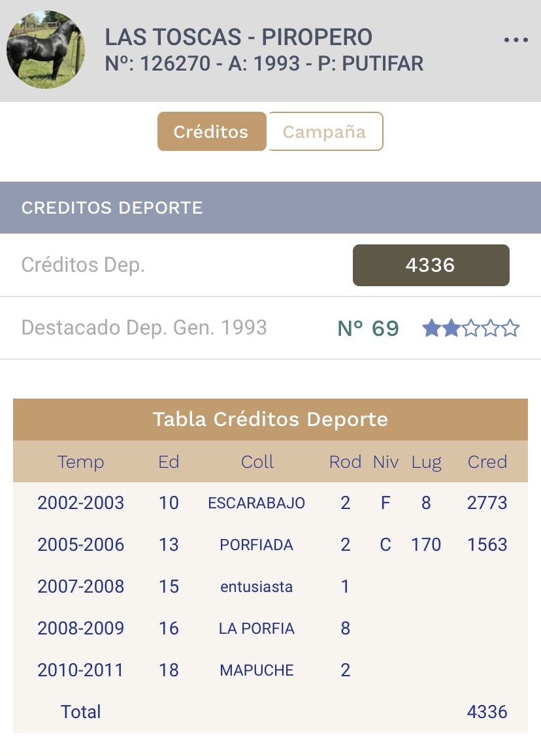Image resolution: width=541 pixels, height=756 pixels.
Task: Open the Nº 69 ranking link
Action: click(368, 328)
